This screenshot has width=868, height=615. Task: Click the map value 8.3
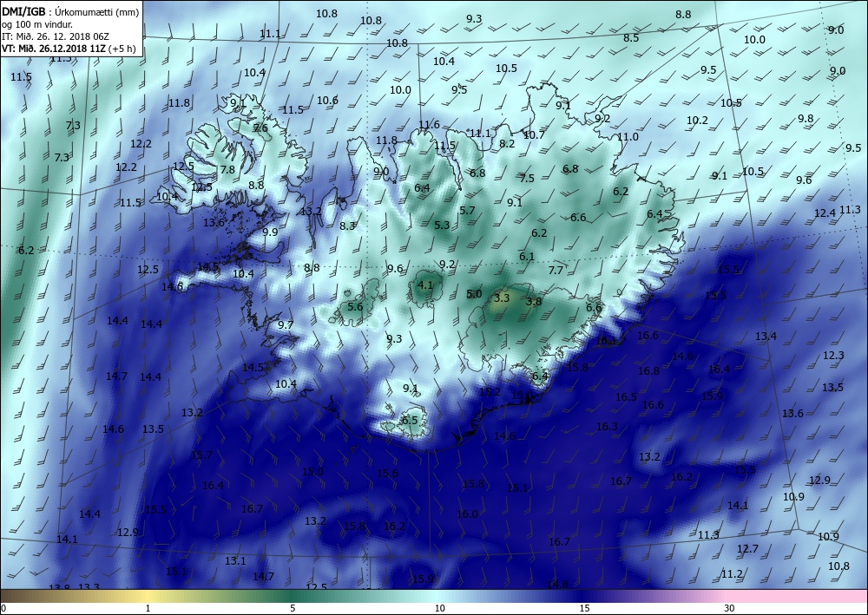coord(348,226)
